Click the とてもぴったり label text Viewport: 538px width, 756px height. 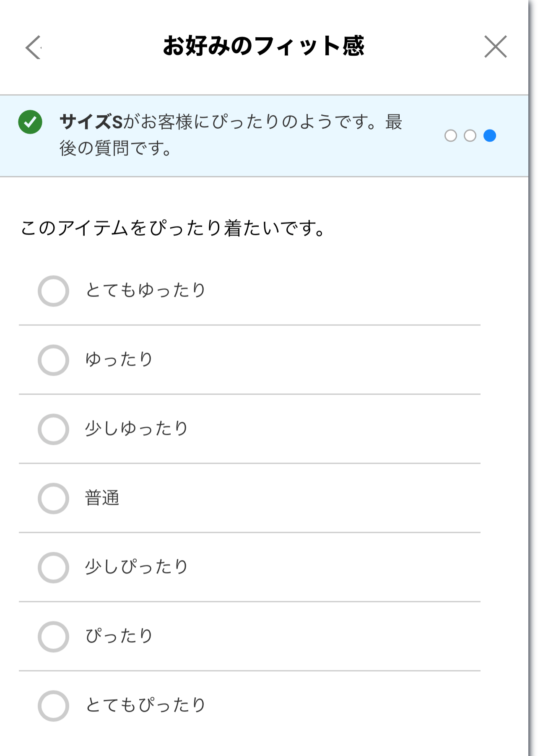click(145, 705)
